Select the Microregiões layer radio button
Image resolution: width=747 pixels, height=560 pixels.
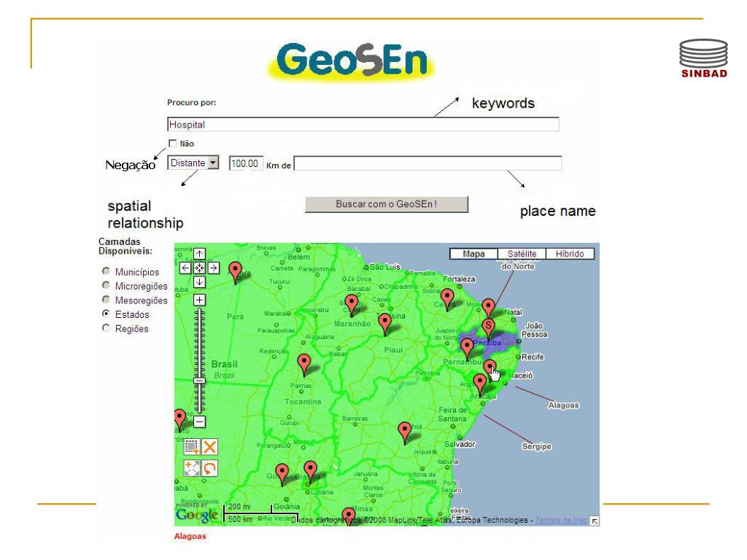[x=107, y=286]
